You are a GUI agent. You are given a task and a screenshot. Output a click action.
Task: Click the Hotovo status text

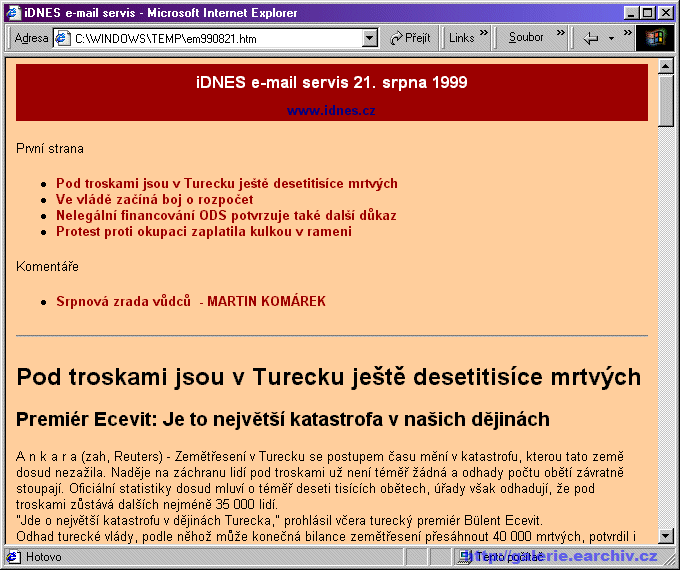pyautogui.click(x=44, y=557)
